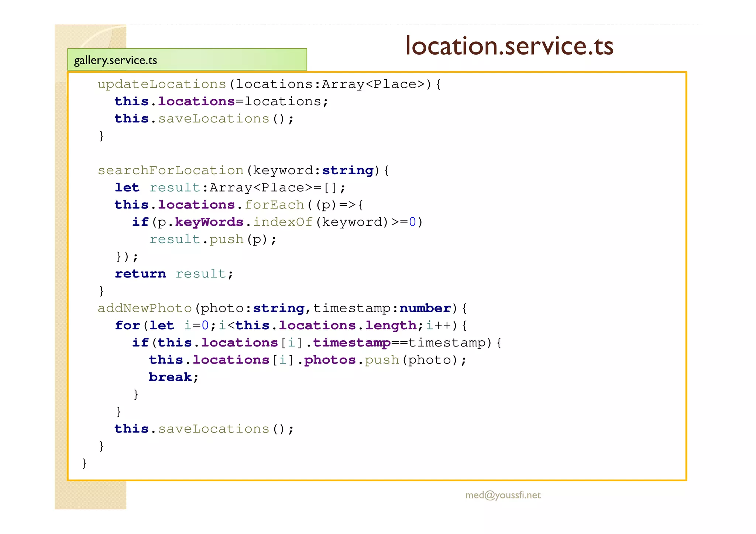
Task: Click the break; statement
Action: (x=173, y=377)
